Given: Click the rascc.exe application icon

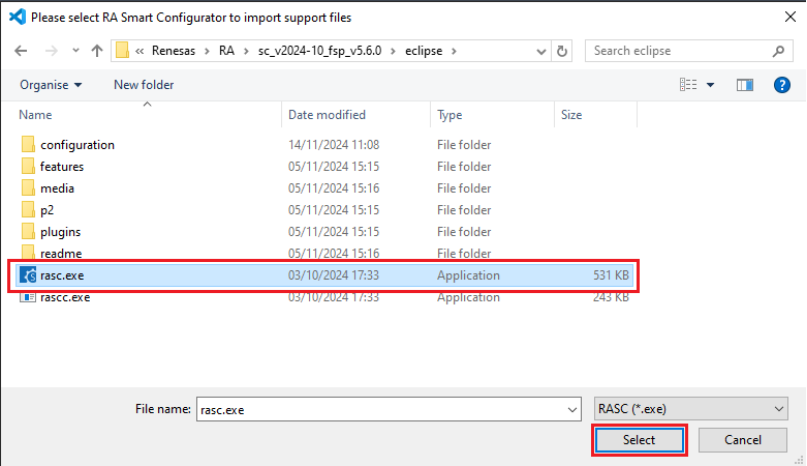Looking at the screenshot, I should pyautogui.click(x=28, y=297).
